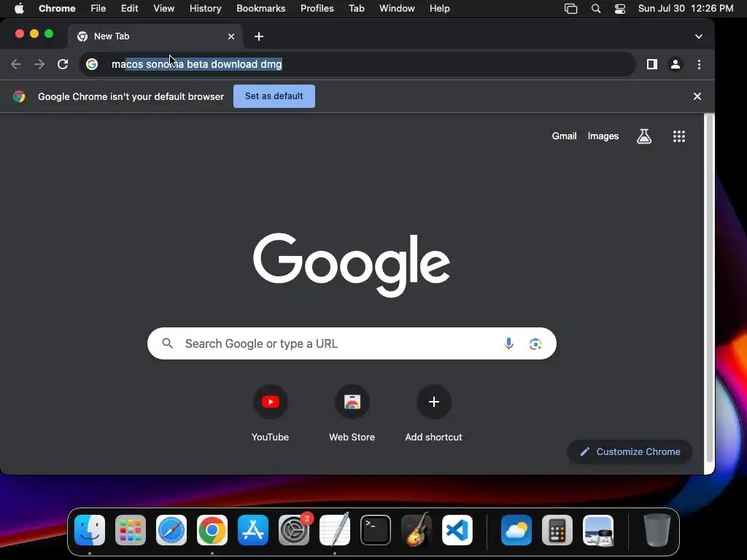Open the Edit menu

point(130,9)
